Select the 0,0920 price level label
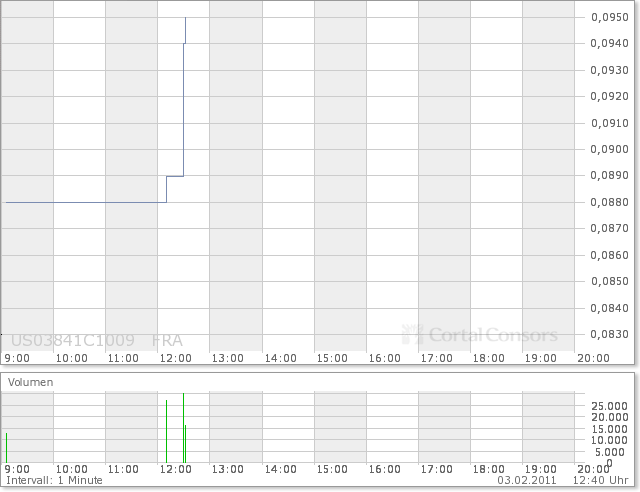The width and height of the screenshot is (640, 492). click(x=609, y=96)
